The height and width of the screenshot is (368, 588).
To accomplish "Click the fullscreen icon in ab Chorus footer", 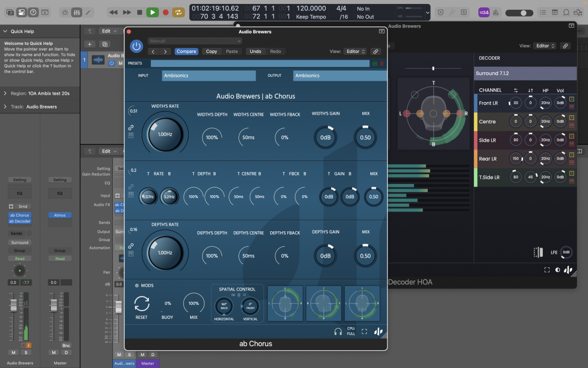I will pos(364,332).
